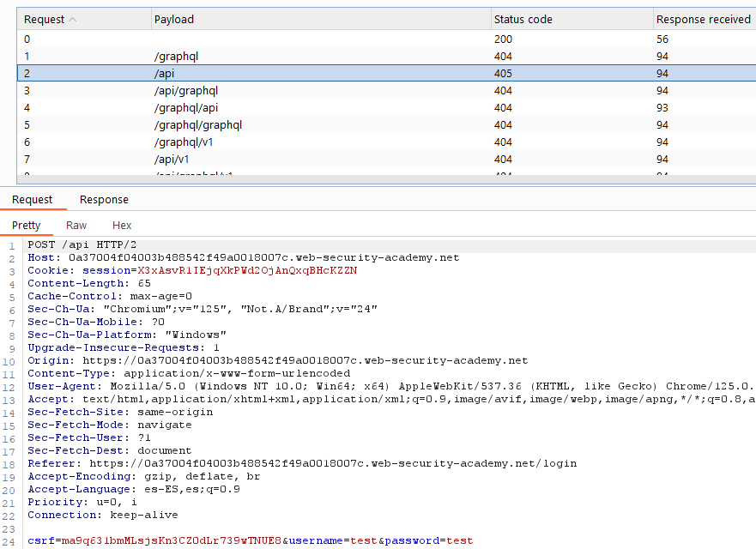Click the Sec-Ch-Ua header with Chromium value

pos(202,310)
